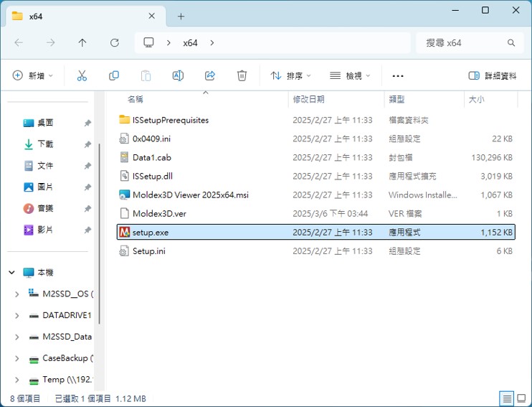Viewport: 532px width, 407px height.
Task: Open 下載 in the sidebar
Action: (x=45, y=144)
